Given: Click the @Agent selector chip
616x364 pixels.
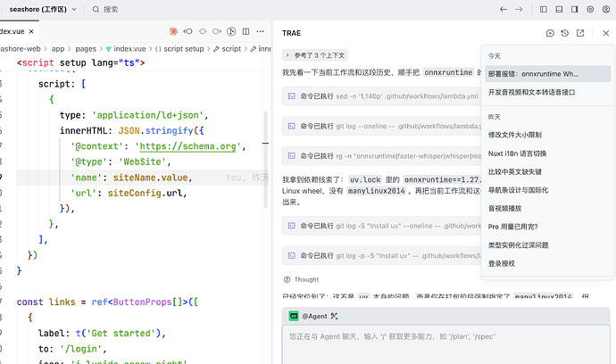Looking at the screenshot, I should coord(308,316).
